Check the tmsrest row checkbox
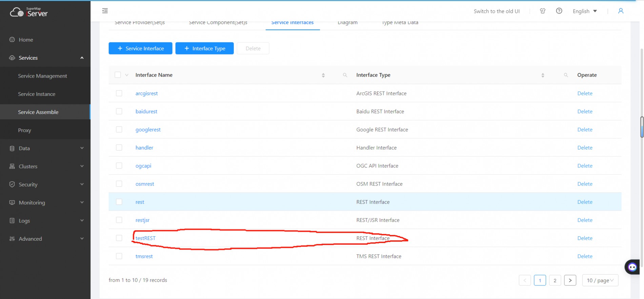 pos(119,256)
